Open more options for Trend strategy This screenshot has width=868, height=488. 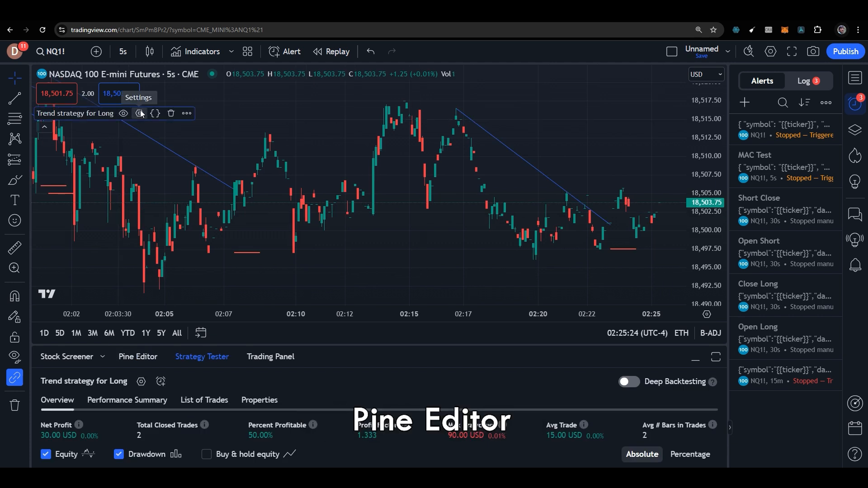(187, 113)
